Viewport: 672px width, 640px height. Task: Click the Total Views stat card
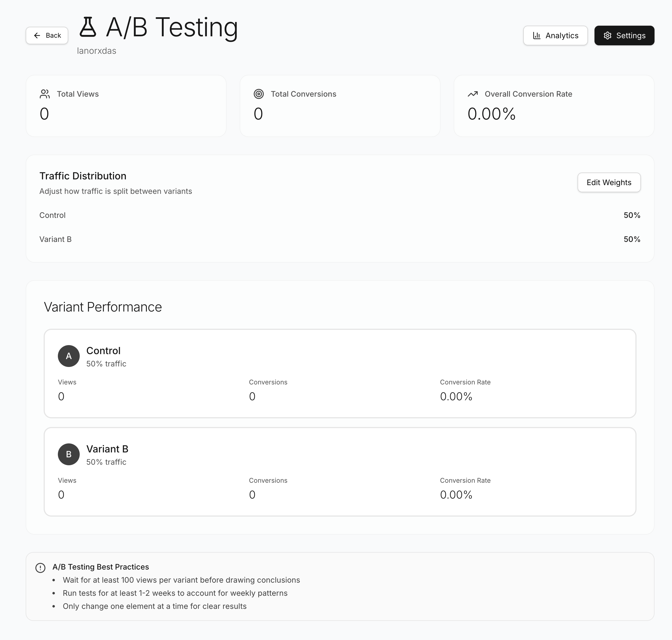pyautogui.click(x=126, y=106)
